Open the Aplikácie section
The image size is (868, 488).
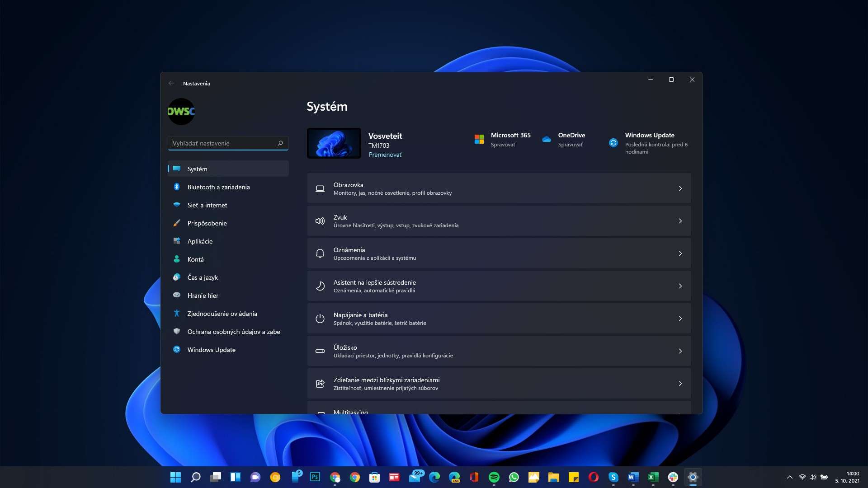pyautogui.click(x=228, y=241)
